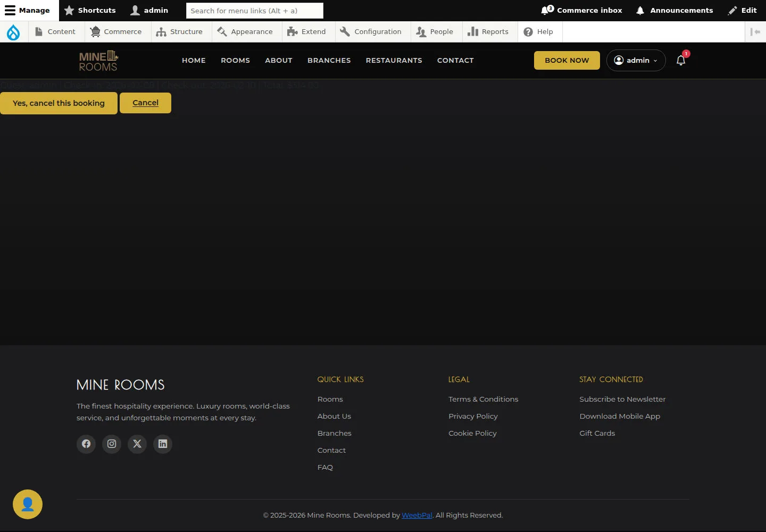Open Terms & Conditions footer link

[483, 399]
